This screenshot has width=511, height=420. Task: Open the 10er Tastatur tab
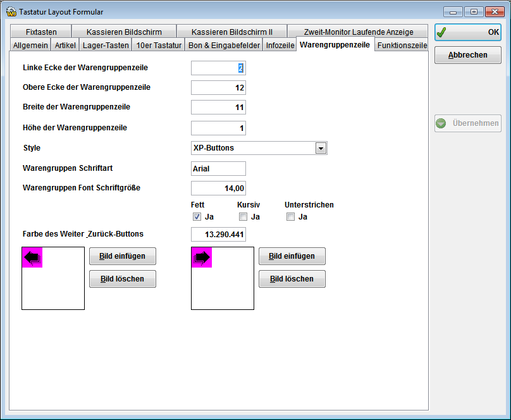[159, 45]
